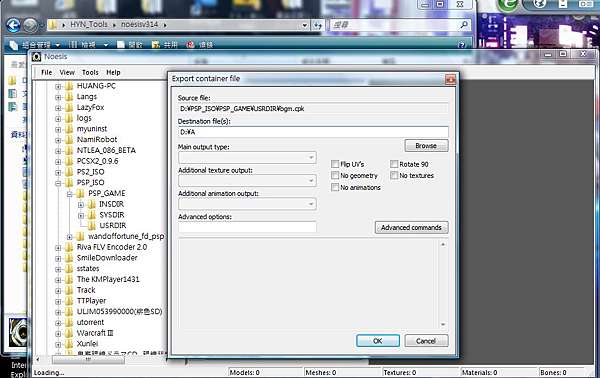Select the Warcraft III tree row
Image resolution: width=600 pixels, height=378 pixels.
(95, 333)
